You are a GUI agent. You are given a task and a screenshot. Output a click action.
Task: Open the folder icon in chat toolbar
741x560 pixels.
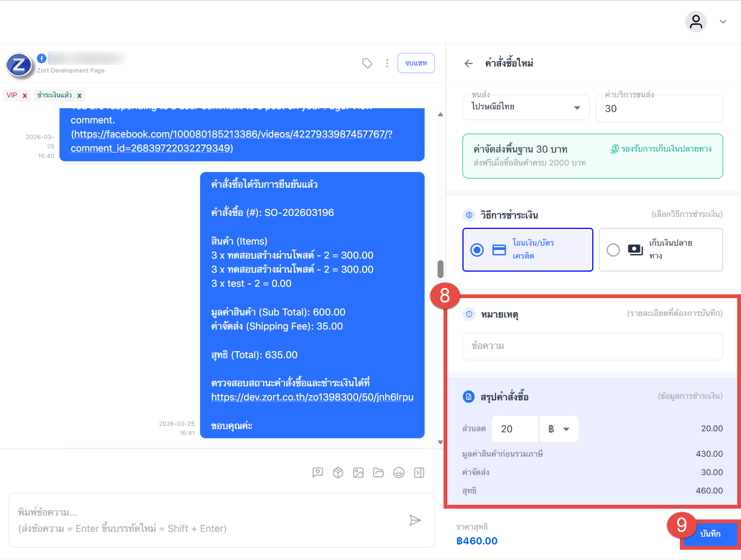(379, 473)
